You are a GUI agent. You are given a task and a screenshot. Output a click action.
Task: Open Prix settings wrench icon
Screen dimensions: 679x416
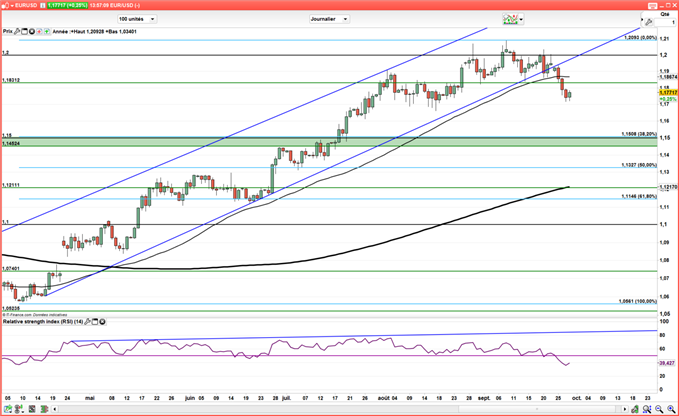(17, 31)
